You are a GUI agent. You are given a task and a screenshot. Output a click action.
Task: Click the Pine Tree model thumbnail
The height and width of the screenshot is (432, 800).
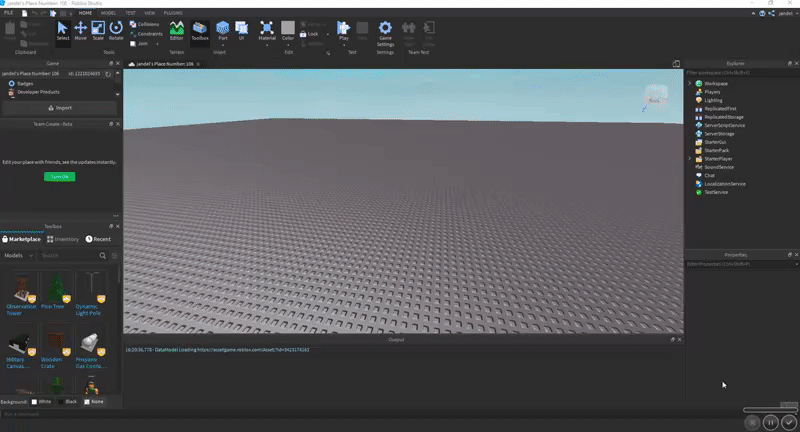[x=56, y=287]
